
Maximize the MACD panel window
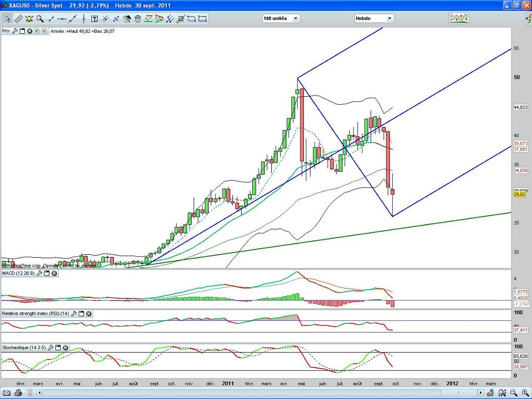47,273
